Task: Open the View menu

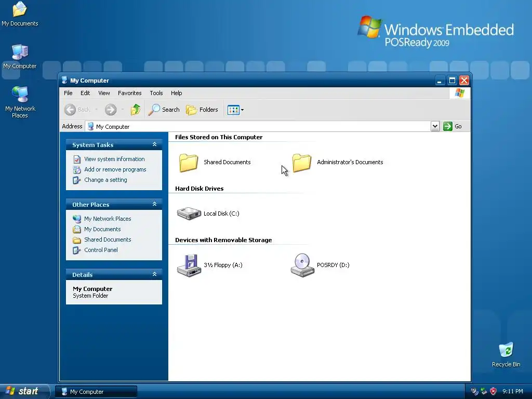Action: (x=104, y=93)
